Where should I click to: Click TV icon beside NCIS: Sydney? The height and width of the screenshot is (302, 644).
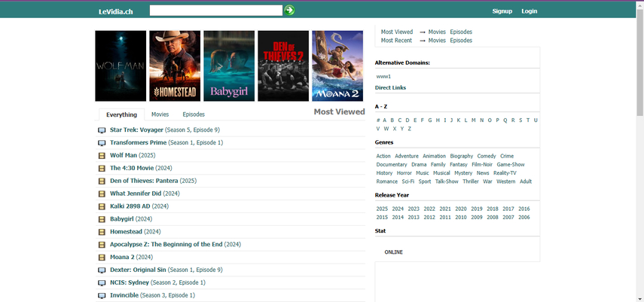pos(102,283)
